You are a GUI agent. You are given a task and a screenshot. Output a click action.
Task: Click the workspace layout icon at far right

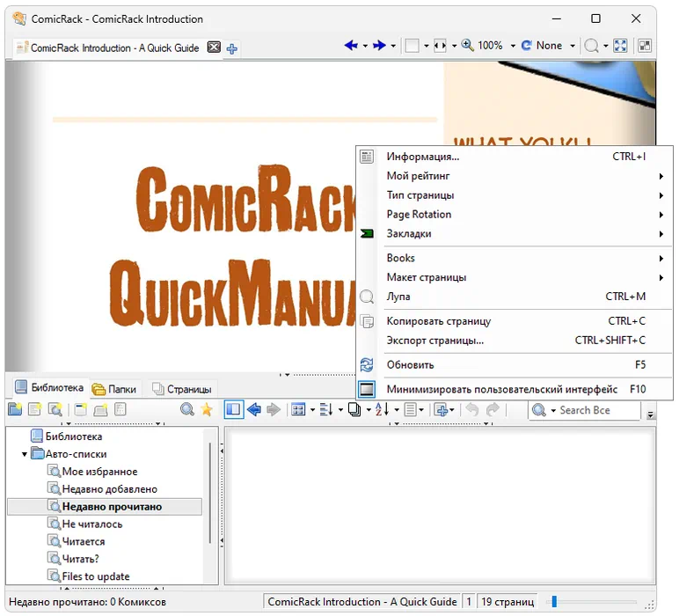click(645, 46)
